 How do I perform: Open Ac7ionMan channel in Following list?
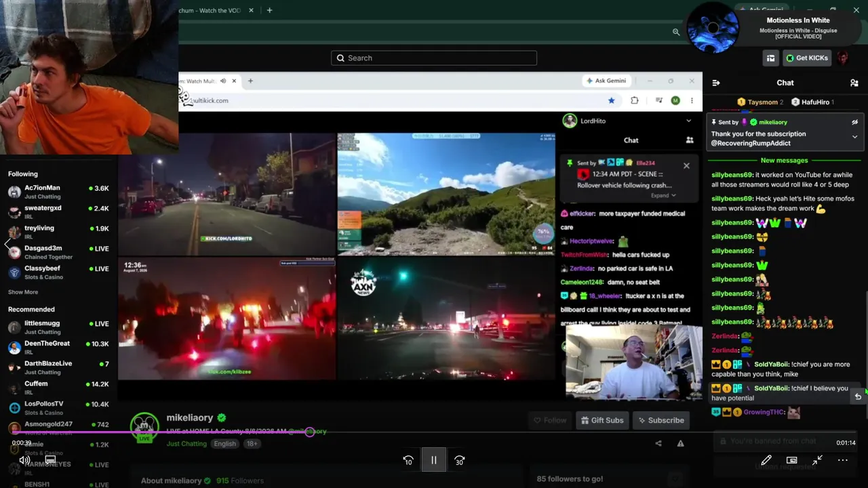[x=58, y=192]
